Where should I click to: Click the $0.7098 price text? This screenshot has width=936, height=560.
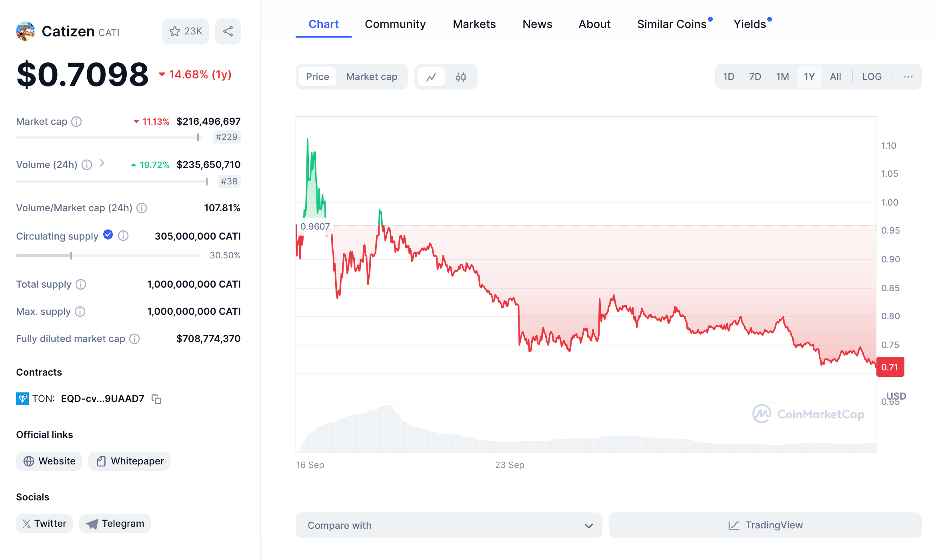coord(83,75)
